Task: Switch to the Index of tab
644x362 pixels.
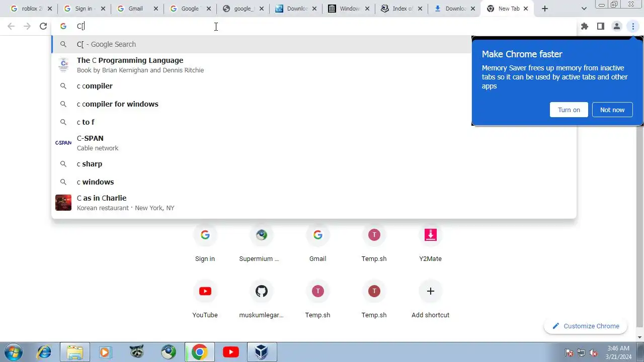Action: point(401,9)
